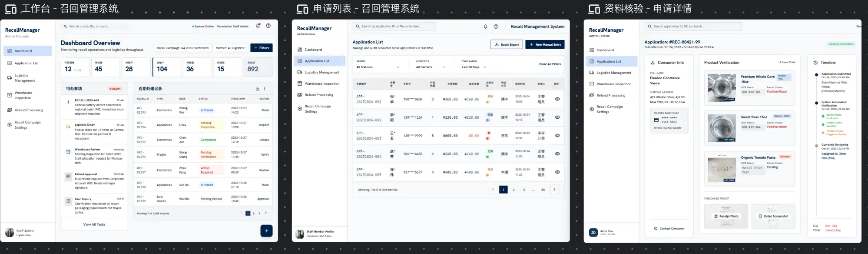868x254 pixels.
Task: Open Recall Campaign Settings in dashboard window sidebar
Action: coord(28,125)
